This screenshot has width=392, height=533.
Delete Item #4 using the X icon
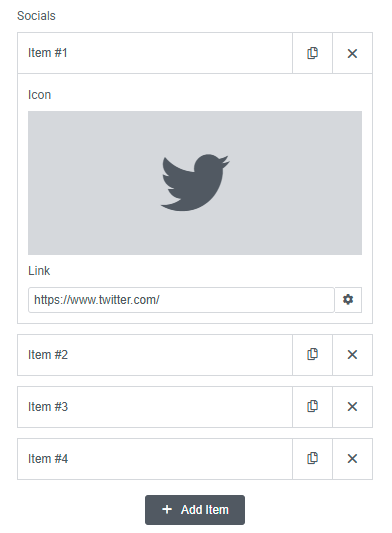point(352,459)
